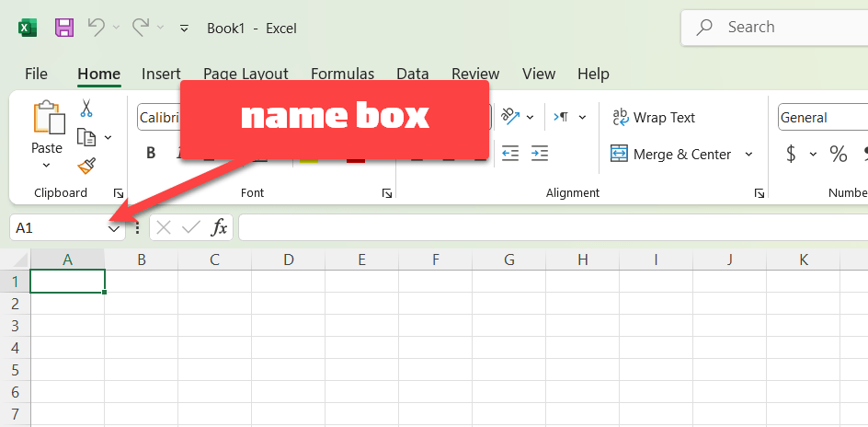This screenshot has height=427, width=868.
Task: Open the Data tab
Action: click(x=413, y=74)
